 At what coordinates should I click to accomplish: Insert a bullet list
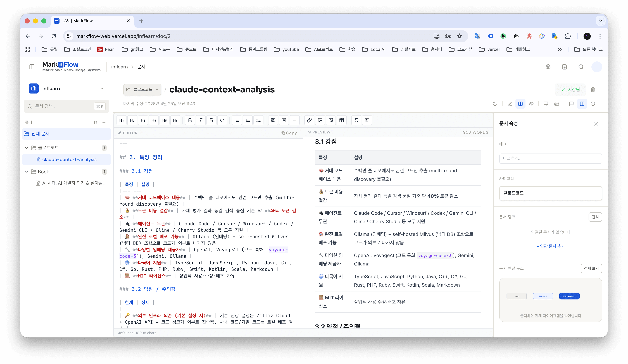point(237,120)
